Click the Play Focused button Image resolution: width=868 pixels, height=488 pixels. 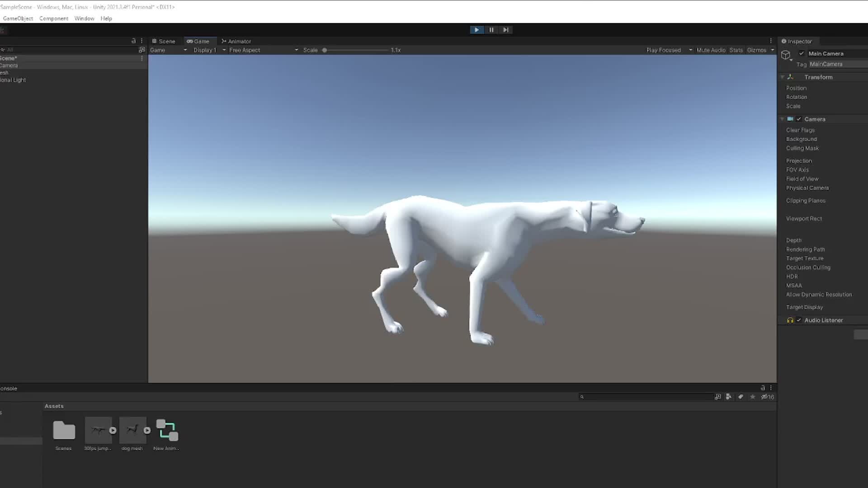pyautogui.click(x=665, y=50)
